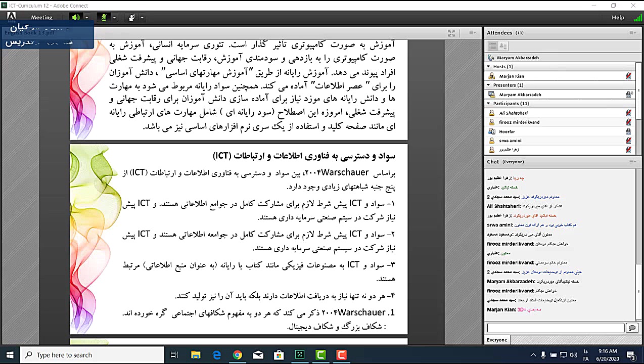This screenshot has width=644, height=364.
Task: Open the share pod options menu
Action: (x=472, y=33)
